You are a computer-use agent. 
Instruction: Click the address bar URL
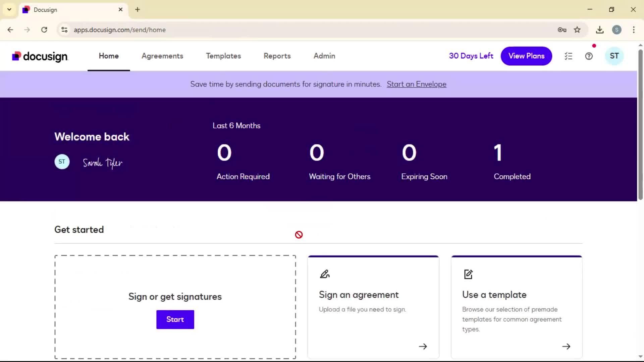pos(120,30)
